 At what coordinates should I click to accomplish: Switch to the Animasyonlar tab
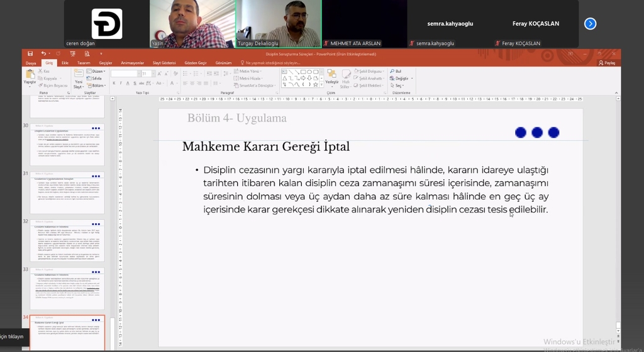[x=132, y=63]
